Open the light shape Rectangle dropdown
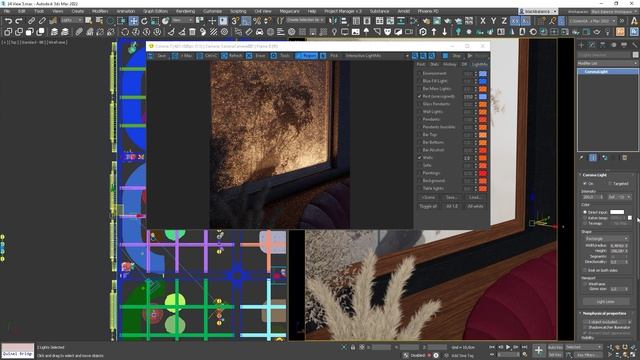 coord(607,238)
